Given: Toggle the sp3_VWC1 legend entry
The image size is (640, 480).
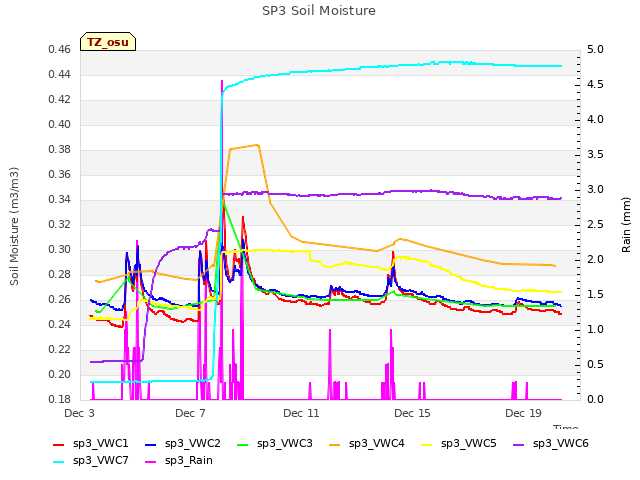Looking at the screenshot, I should coord(91,444).
